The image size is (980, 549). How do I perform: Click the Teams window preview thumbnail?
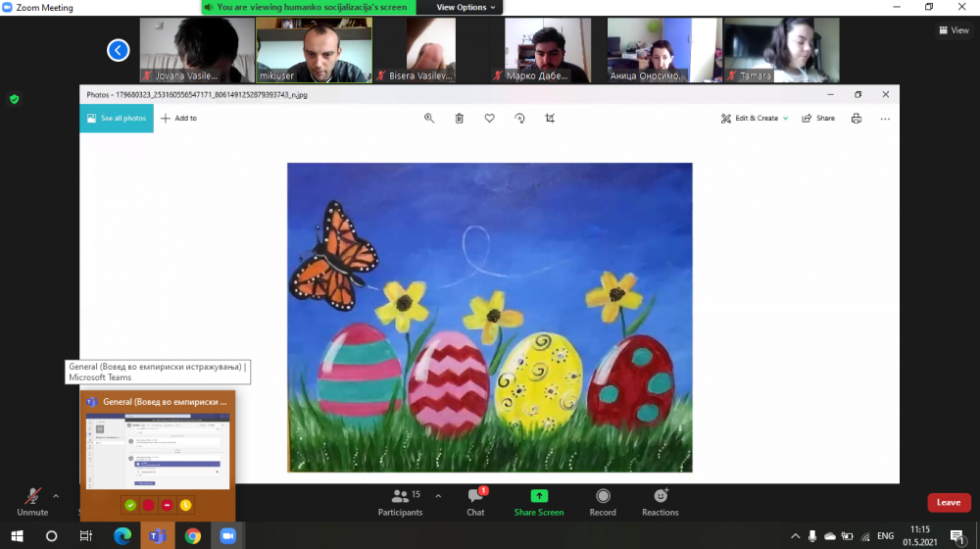157,449
